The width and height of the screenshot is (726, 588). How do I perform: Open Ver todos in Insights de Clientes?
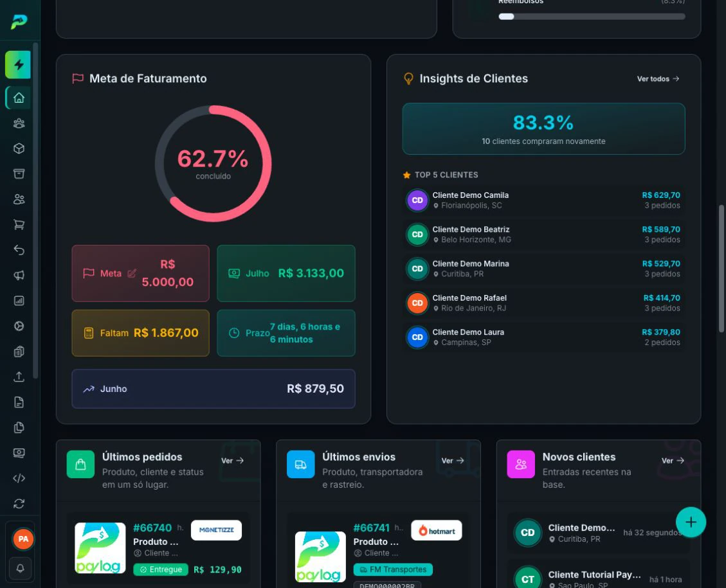tap(658, 78)
